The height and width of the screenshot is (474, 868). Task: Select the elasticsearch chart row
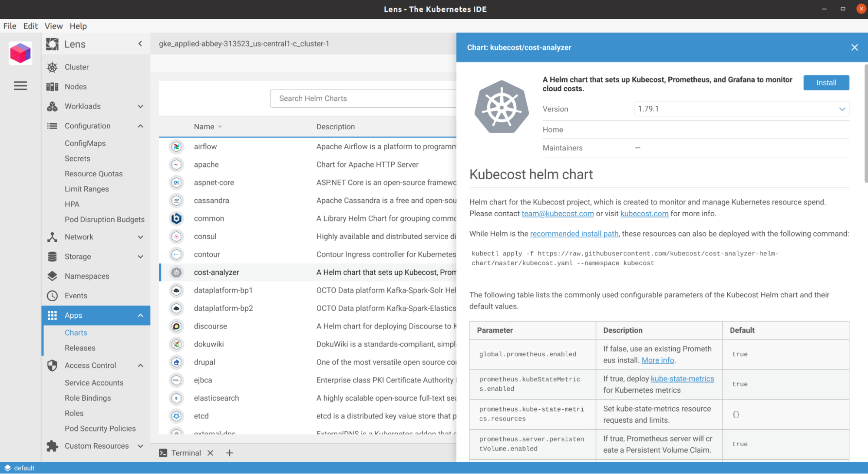[307, 398]
